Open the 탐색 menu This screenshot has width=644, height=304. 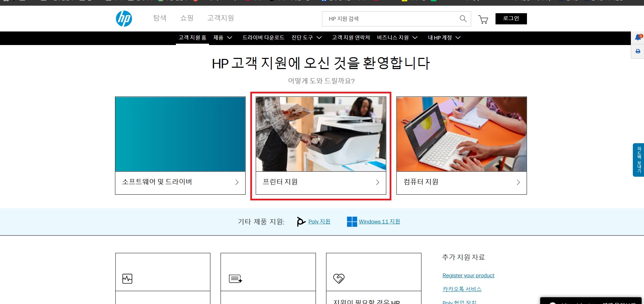(160, 18)
